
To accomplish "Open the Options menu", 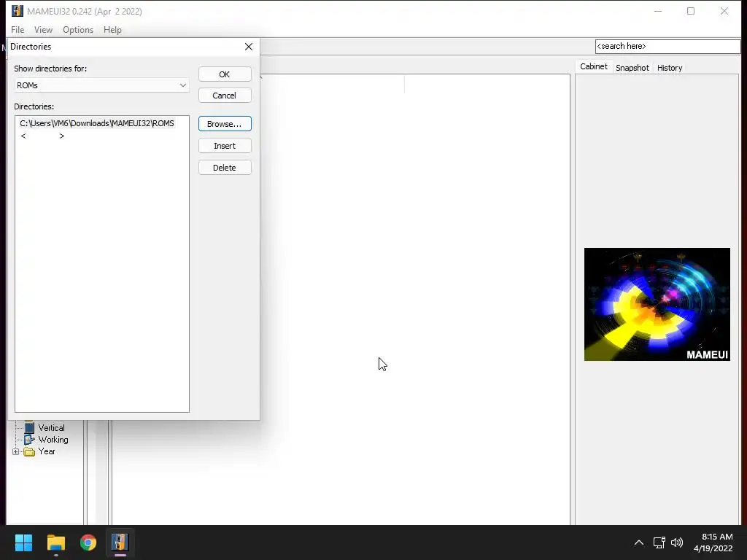I will [78, 29].
